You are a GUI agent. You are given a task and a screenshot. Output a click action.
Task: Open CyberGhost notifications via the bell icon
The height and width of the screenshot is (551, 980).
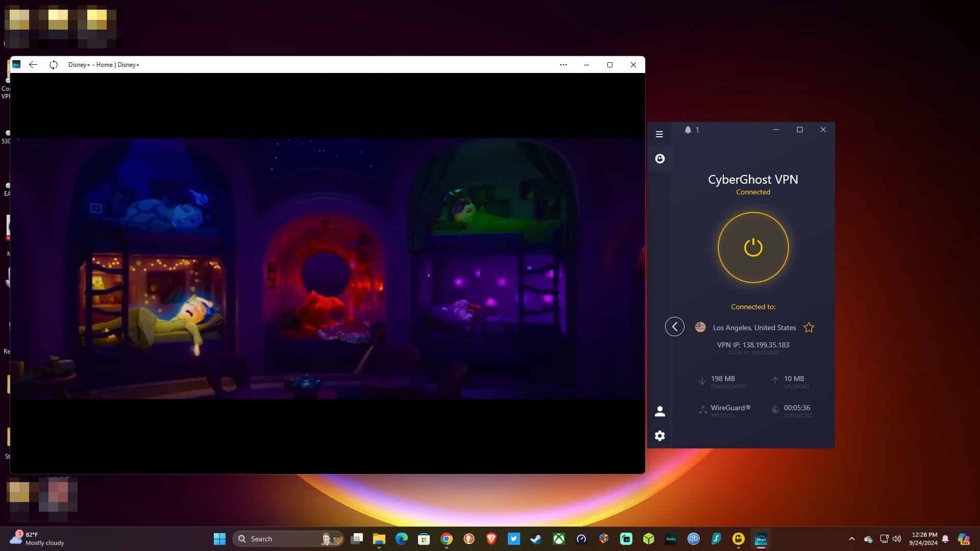click(688, 130)
